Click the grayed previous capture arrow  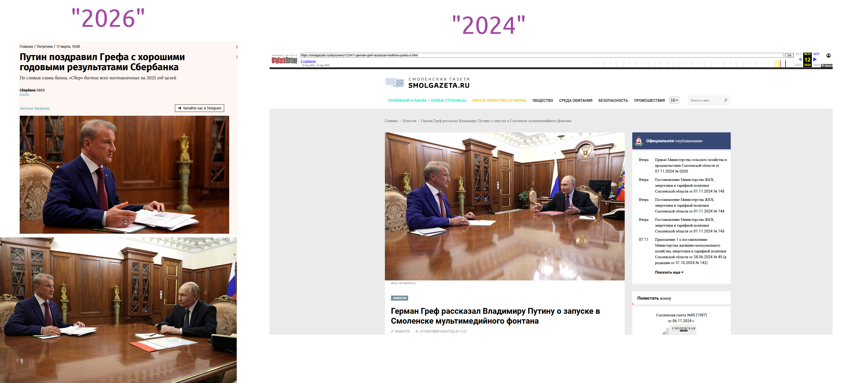pos(800,60)
